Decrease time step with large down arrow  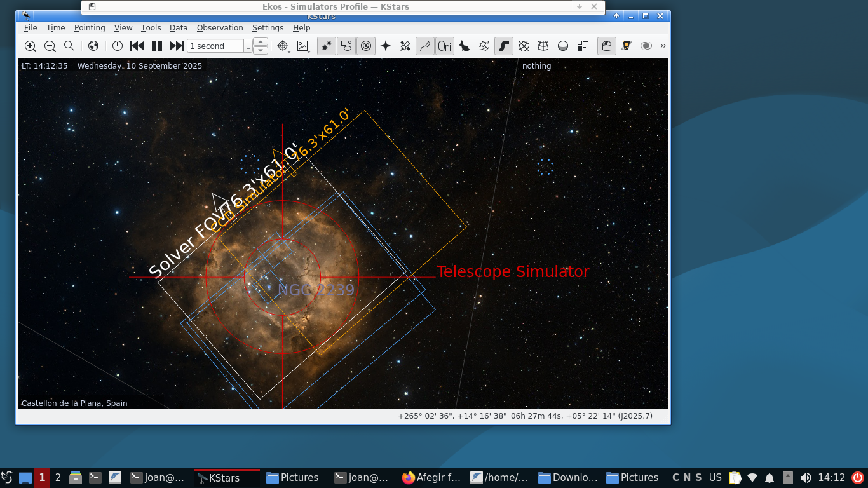click(261, 50)
